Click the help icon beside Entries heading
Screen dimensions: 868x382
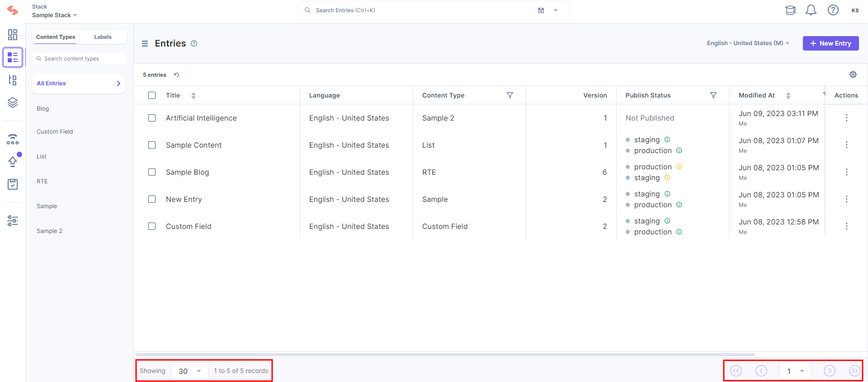pyautogui.click(x=194, y=43)
